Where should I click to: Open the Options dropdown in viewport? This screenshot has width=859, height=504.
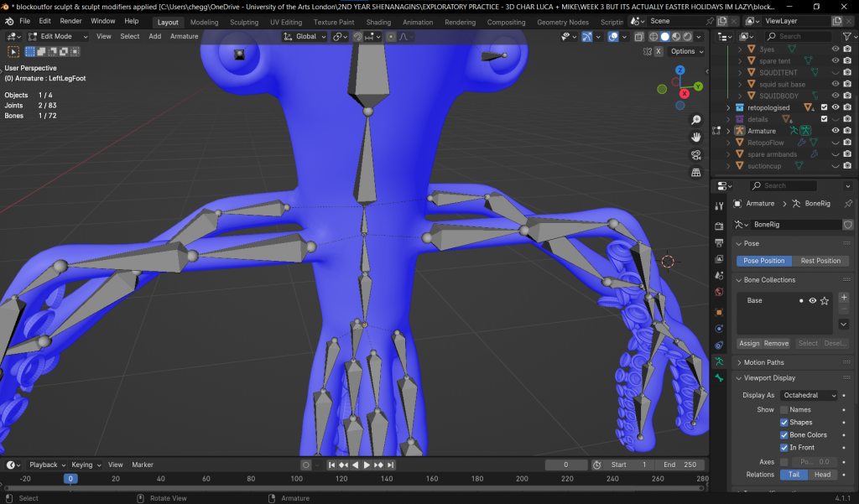[687, 51]
